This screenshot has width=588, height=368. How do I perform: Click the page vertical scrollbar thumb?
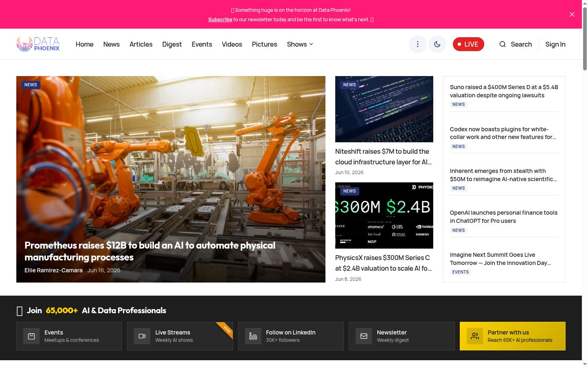pyautogui.click(x=585, y=39)
